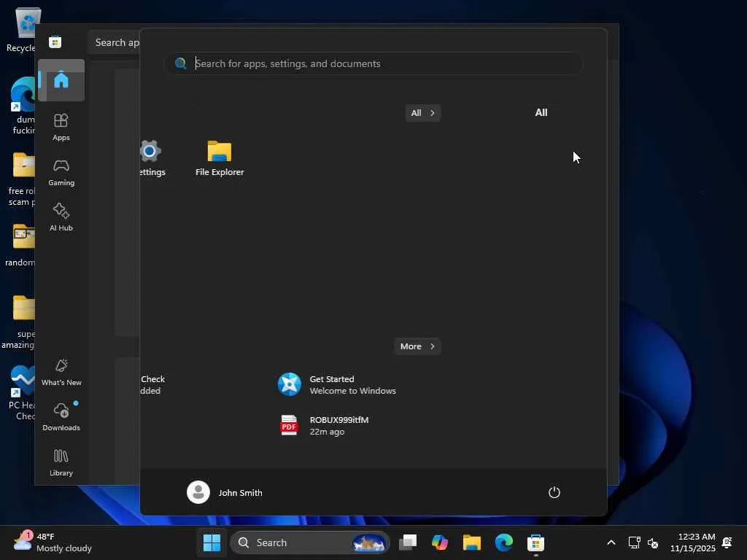Image resolution: width=747 pixels, height=560 pixels.
Task: Show hidden system tray icons
Action: point(611,542)
